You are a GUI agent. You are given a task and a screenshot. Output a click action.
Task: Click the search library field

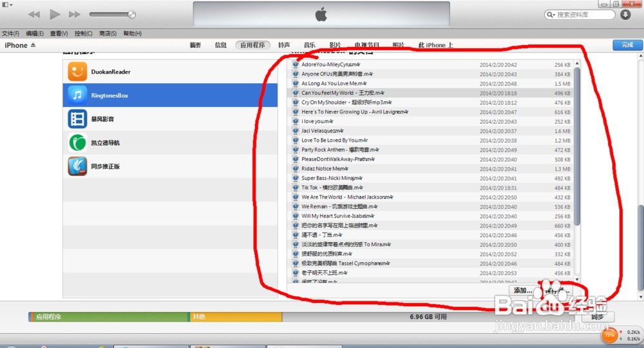tap(580, 15)
